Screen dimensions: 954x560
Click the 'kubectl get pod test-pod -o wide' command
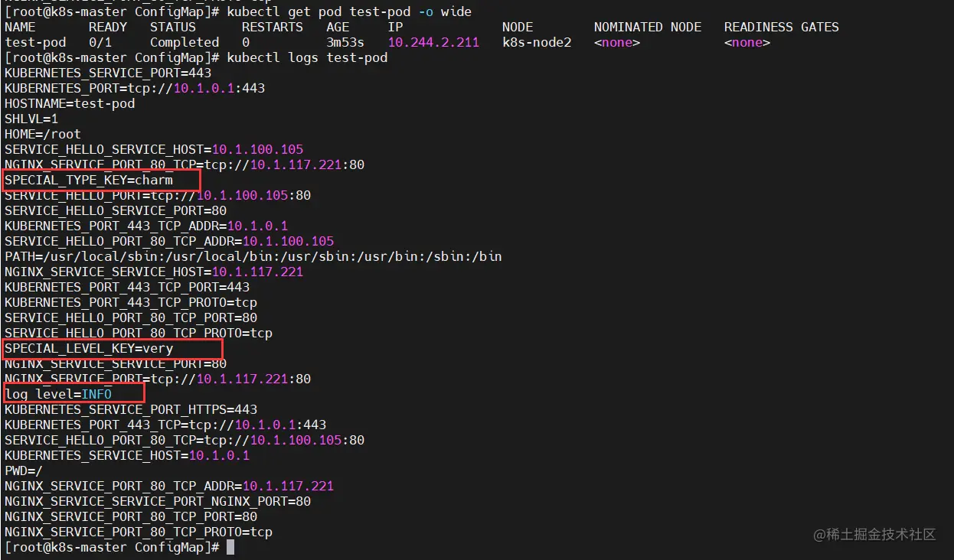(349, 11)
